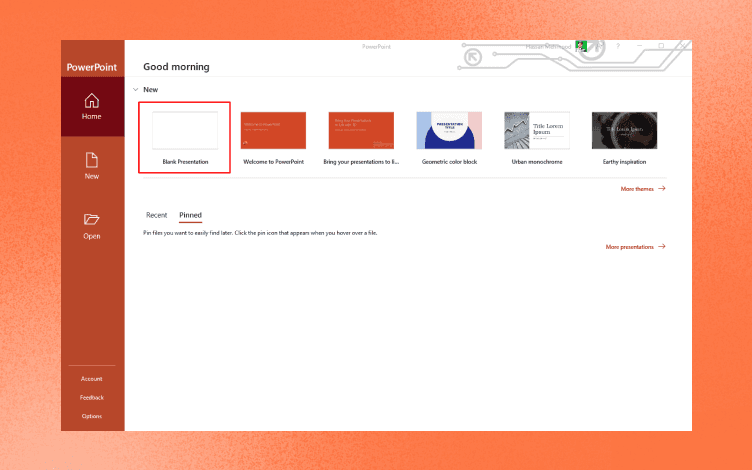Open the Welcome to PowerPoint template

click(x=273, y=138)
